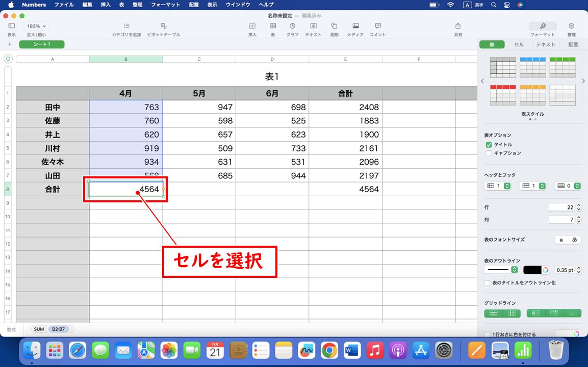Insert a chart with the グラフ icon

point(293,29)
